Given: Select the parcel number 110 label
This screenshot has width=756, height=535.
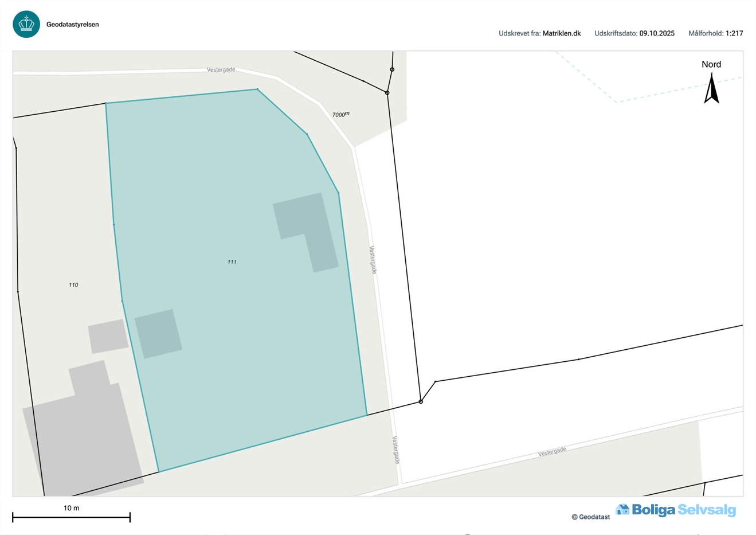Looking at the screenshot, I should pyautogui.click(x=73, y=285).
